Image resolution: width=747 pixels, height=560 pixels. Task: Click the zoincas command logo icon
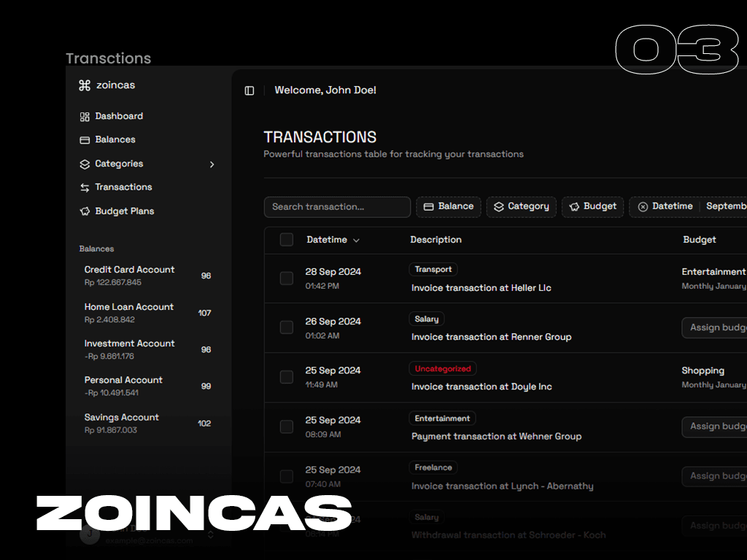[85, 85]
